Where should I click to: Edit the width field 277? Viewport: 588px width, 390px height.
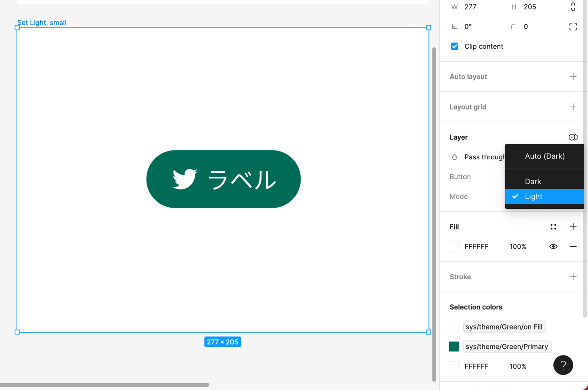click(x=471, y=7)
